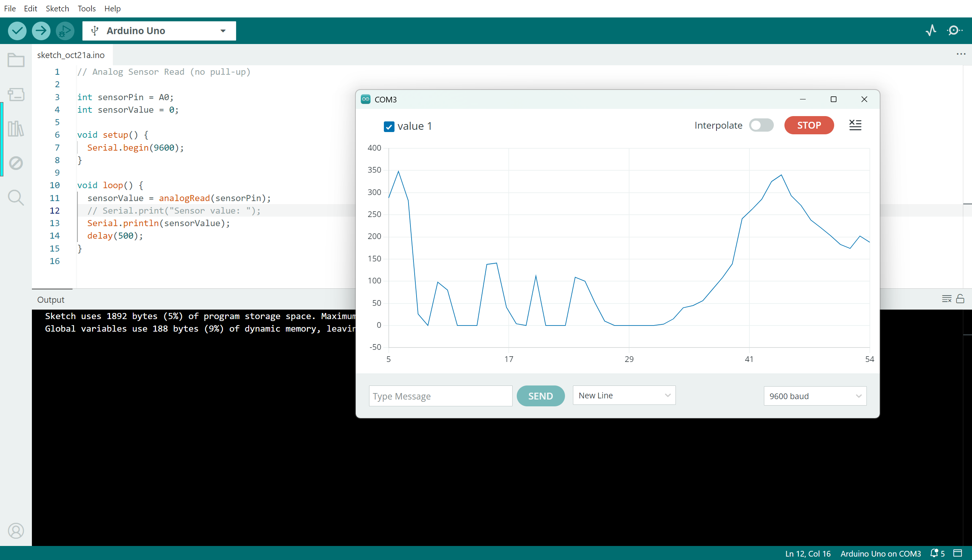Click the SEND button
Viewport: 972px width, 560px height.
pyautogui.click(x=540, y=396)
